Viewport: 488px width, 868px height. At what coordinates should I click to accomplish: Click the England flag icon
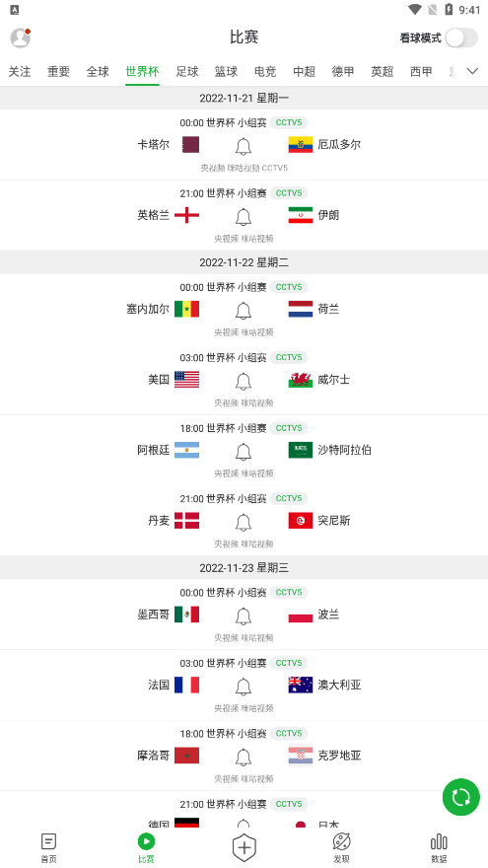tap(186, 215)
